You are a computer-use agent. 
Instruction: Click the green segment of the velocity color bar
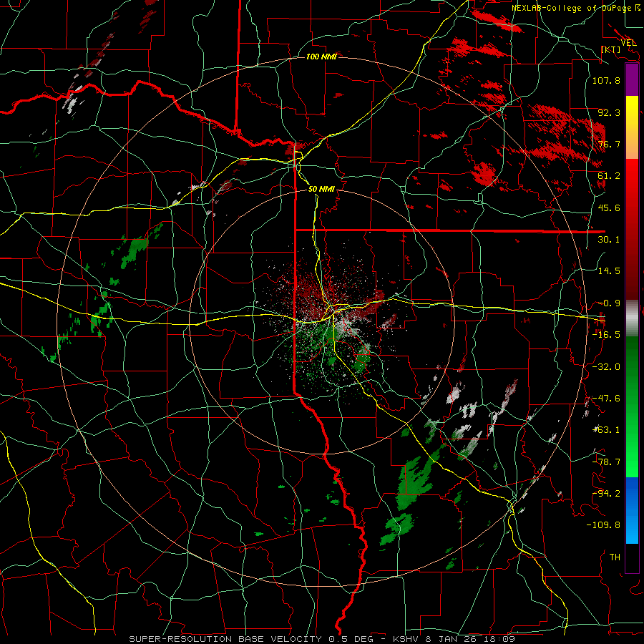(632, 406)
